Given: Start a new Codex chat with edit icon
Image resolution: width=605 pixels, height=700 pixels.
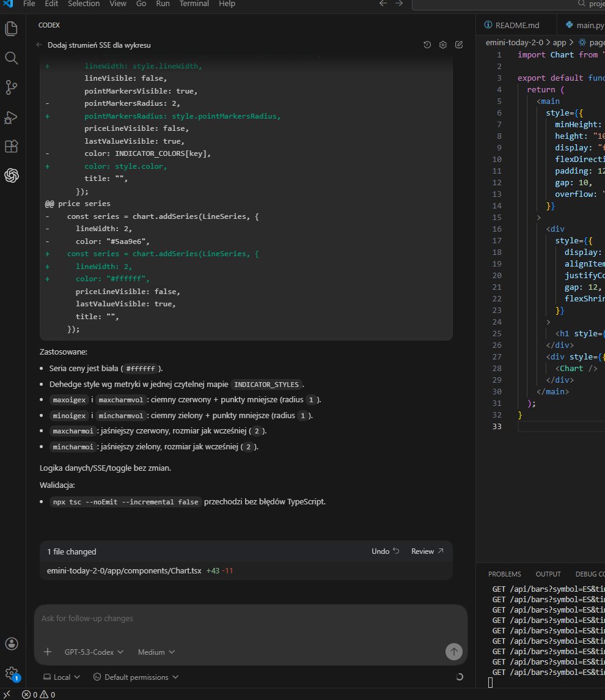Looking at the screenshot, I should (x=459, y=45).
